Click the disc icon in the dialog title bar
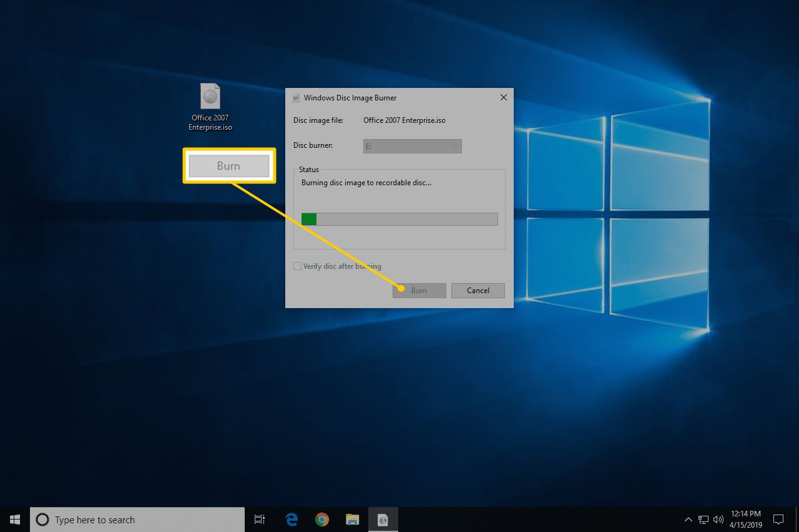 click(x=295, y=98)
